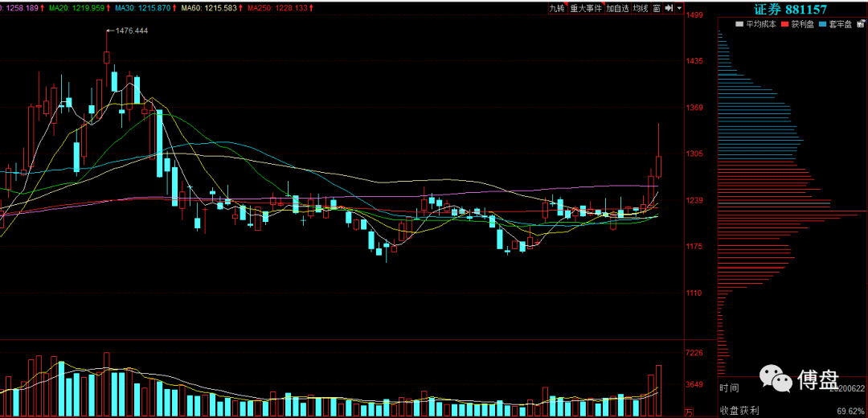
Task: Click the 3649 volume axis label
Action: [x=694, y=384]
